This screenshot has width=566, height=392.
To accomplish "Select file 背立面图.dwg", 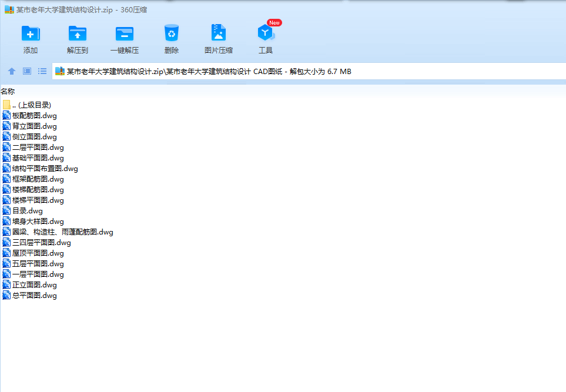I will pos(30,126).
